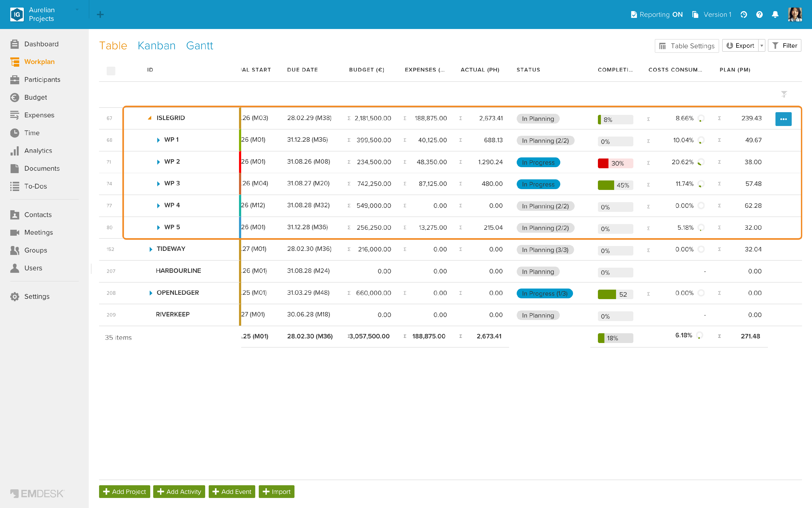Switch to the Kanban view tab
Screen dimensions: 812x508
pyautogui.click(x=157, y=46)
